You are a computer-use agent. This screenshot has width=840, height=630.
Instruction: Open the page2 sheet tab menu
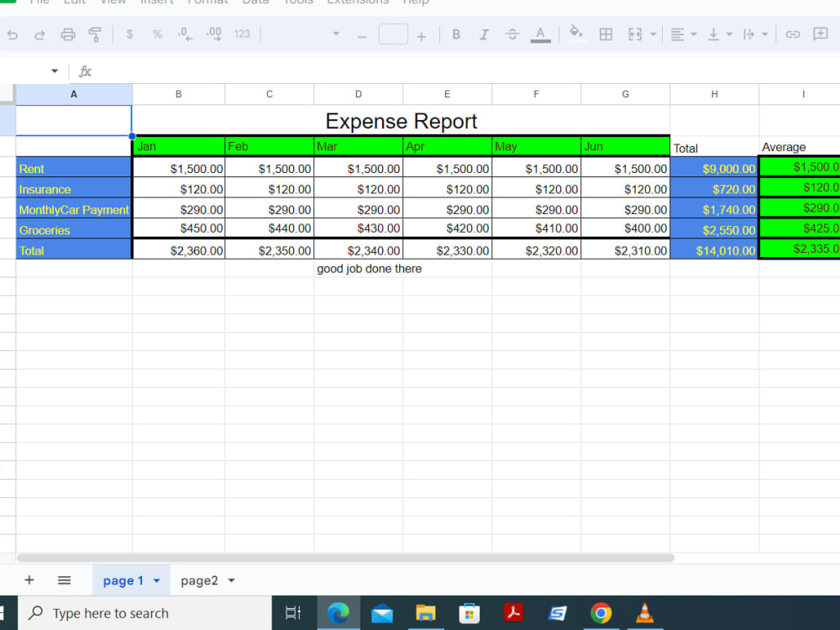[x=230, y=580]
